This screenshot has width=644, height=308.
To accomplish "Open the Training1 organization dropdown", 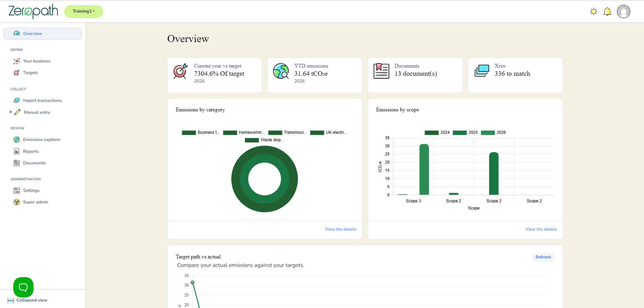I will tap(84, 11).
